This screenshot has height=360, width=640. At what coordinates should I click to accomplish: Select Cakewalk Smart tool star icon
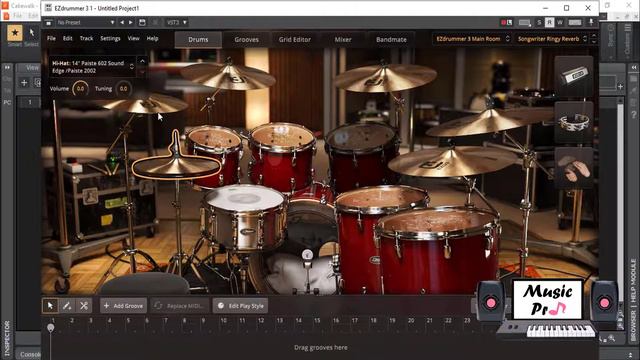[15, 32]
